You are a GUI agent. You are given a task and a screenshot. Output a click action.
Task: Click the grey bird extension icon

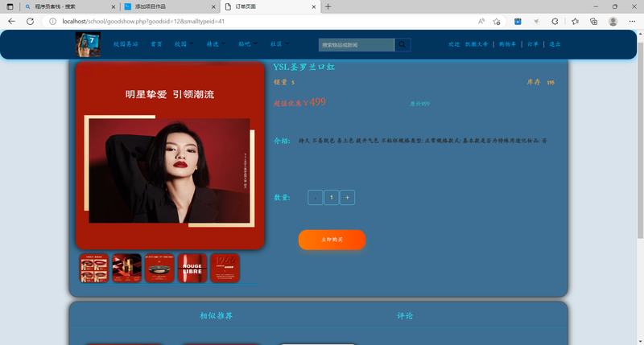[x=536, y=22]
